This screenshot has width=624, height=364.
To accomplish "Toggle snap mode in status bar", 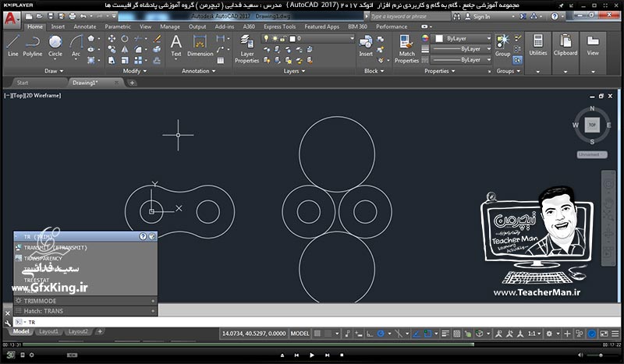I will click(328, 334).
